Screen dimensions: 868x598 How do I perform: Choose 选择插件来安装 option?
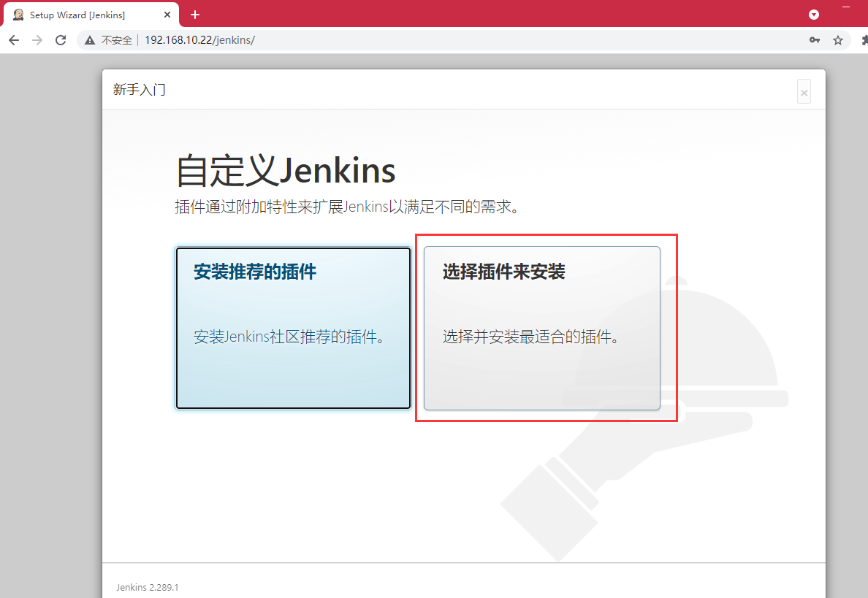coord(542,328)
